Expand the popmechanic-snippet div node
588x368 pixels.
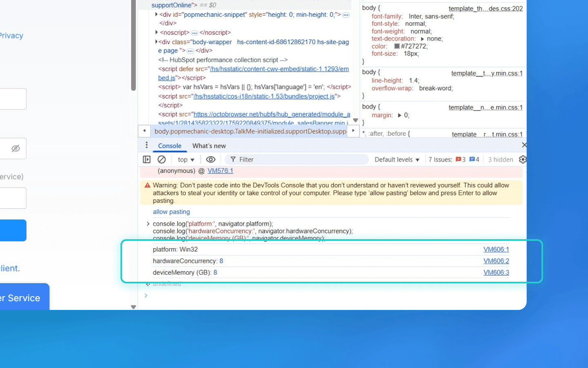[x=156, y=14]
